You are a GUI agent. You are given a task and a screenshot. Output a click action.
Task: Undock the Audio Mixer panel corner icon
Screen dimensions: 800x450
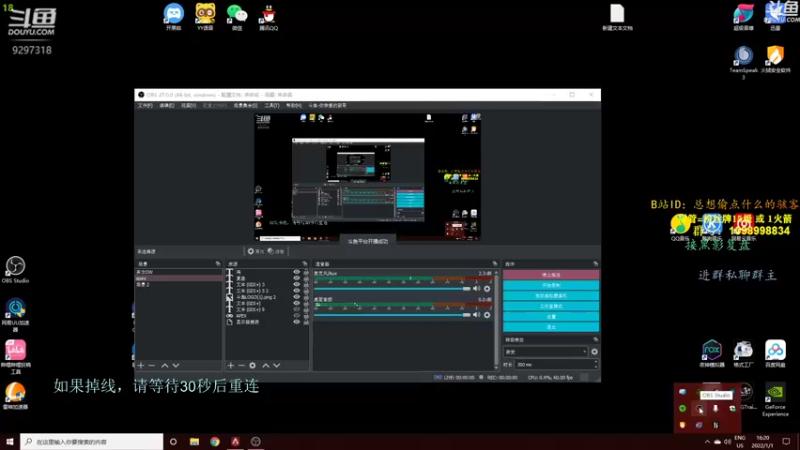494,264
